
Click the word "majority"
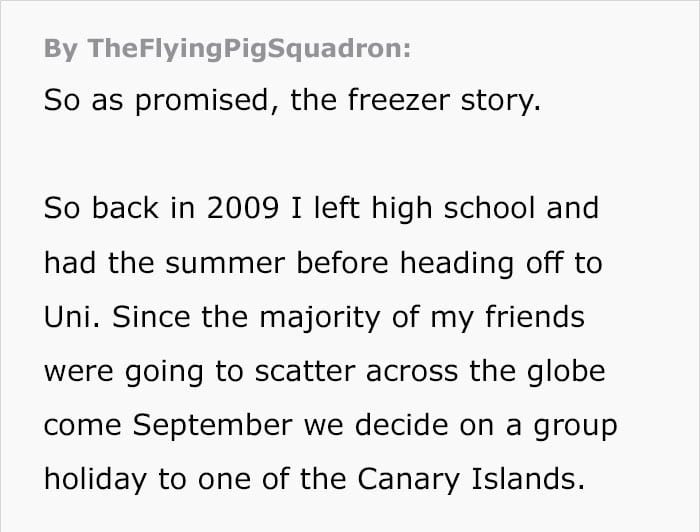coord(320,319)
